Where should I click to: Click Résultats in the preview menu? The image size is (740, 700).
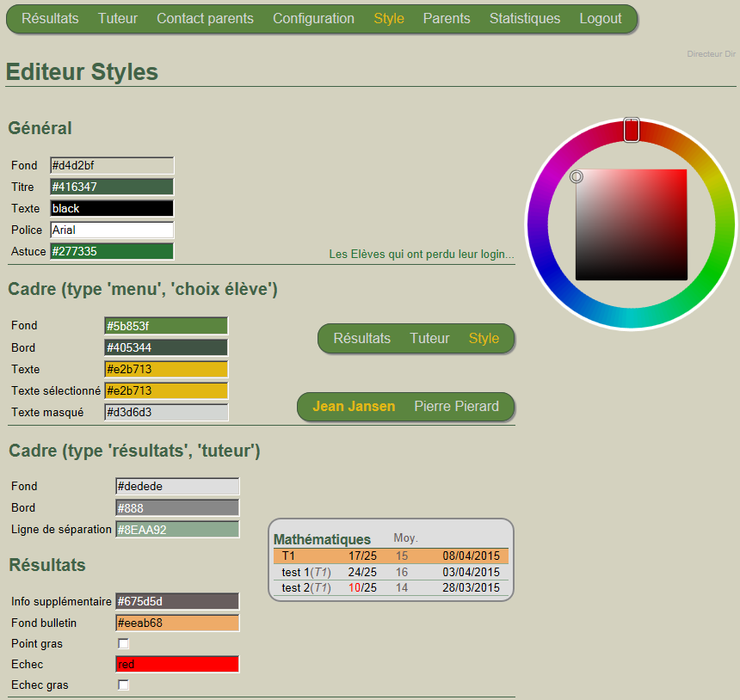click(x=362, y=338)
